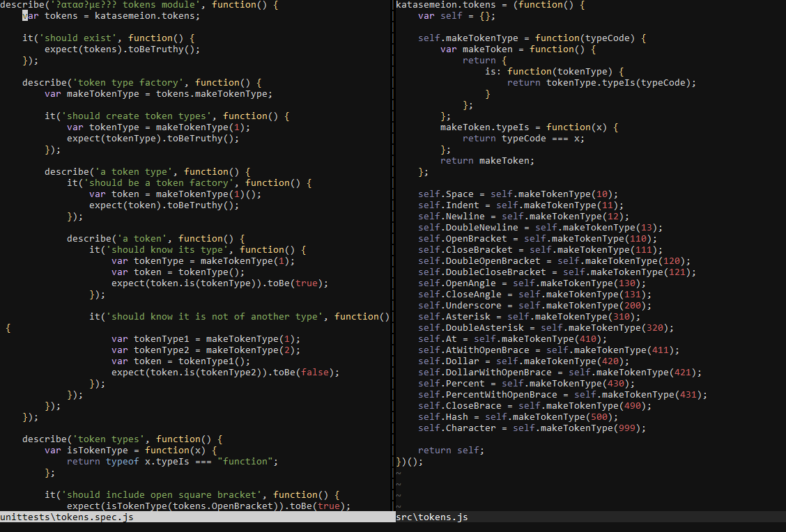Click the self.Asterisk assignment line

tap(530, 317)
